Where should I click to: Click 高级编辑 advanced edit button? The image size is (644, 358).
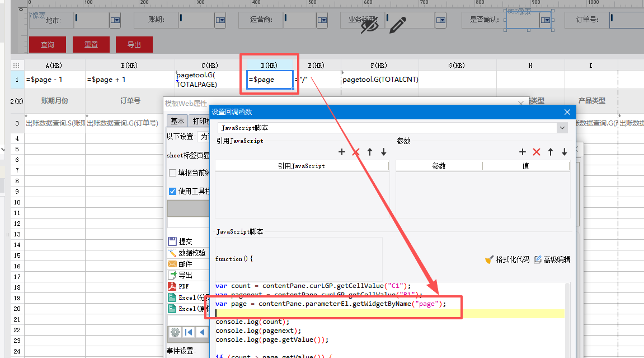tap(552, 259)
